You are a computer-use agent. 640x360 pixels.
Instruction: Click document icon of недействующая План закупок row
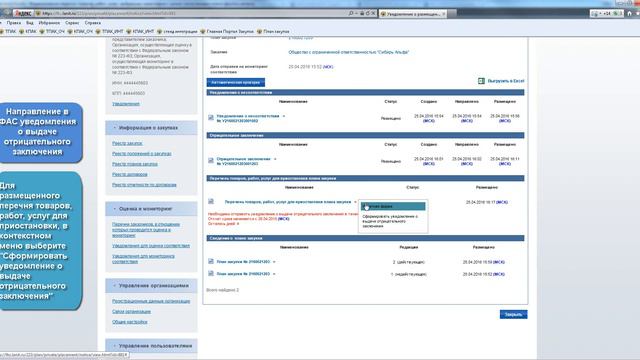click(x=211, y=273)
